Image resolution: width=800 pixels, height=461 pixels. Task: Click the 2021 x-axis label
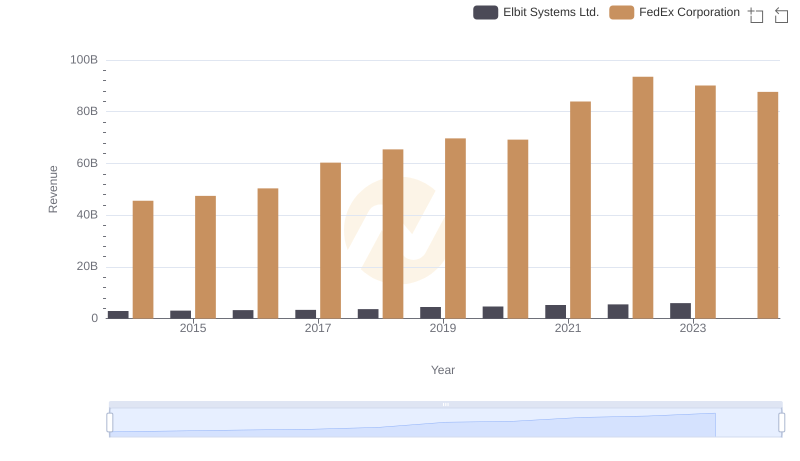coord(568,328)
